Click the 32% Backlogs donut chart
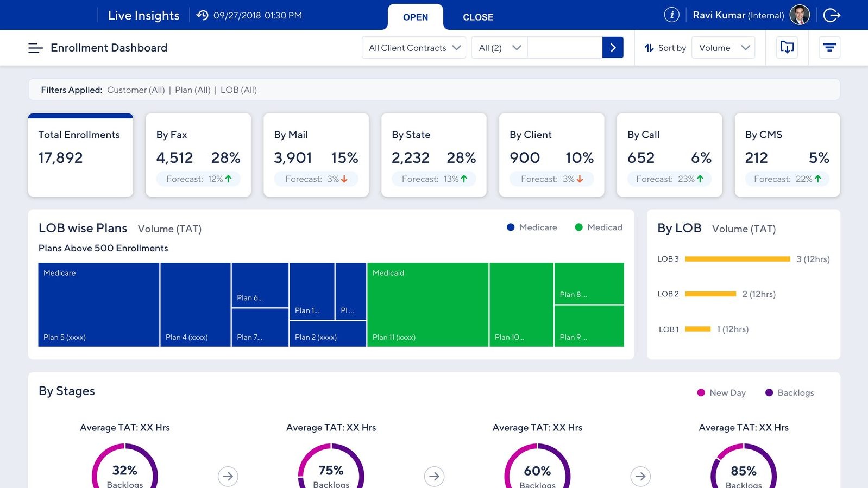Image resolution: width=868 pixels, height=488 pixels. click(125, 467)
